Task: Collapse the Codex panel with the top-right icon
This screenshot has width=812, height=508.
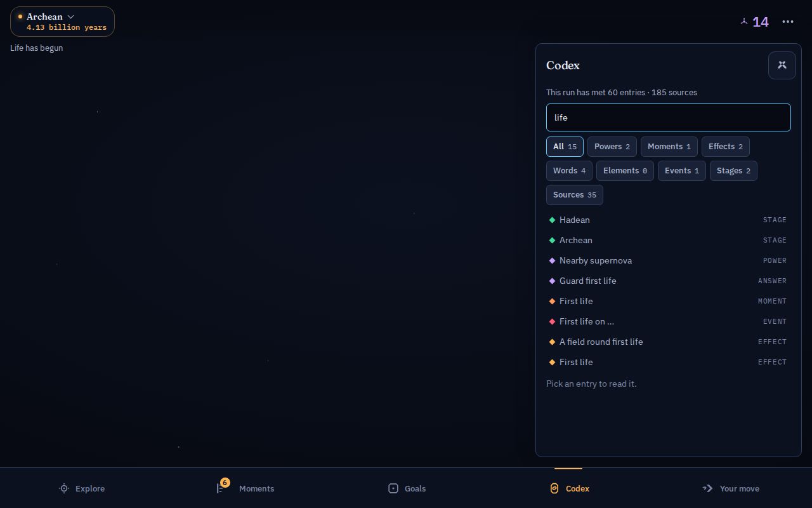Action: point(782,65)
